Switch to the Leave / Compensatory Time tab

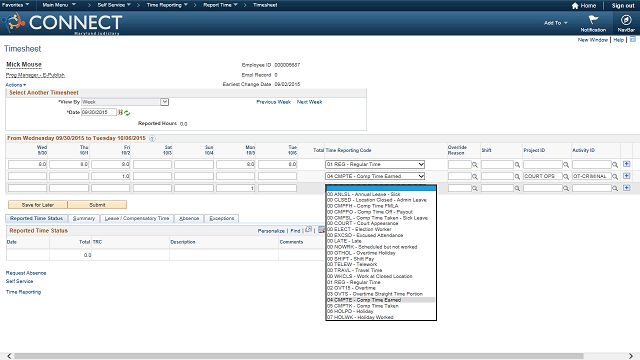(137, 218)
